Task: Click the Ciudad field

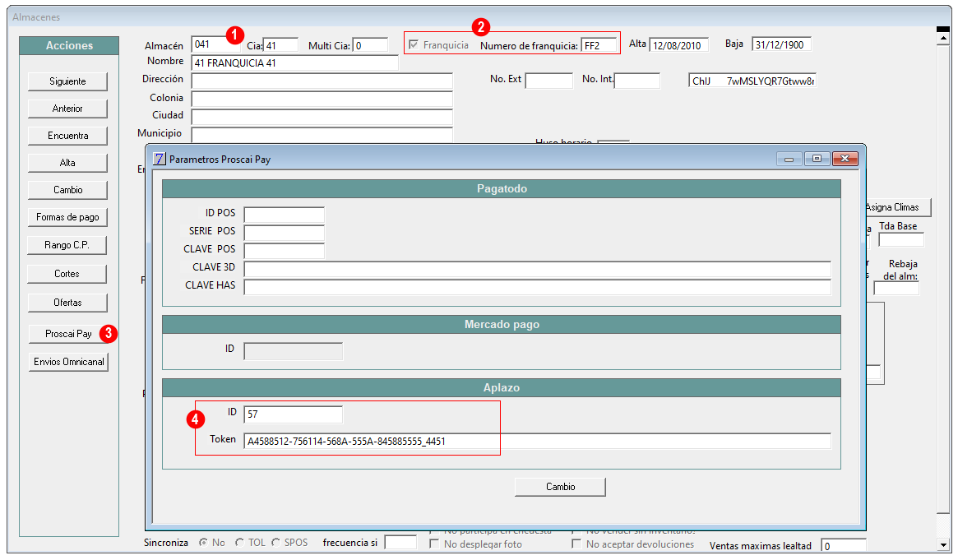Action: [322, 117]
